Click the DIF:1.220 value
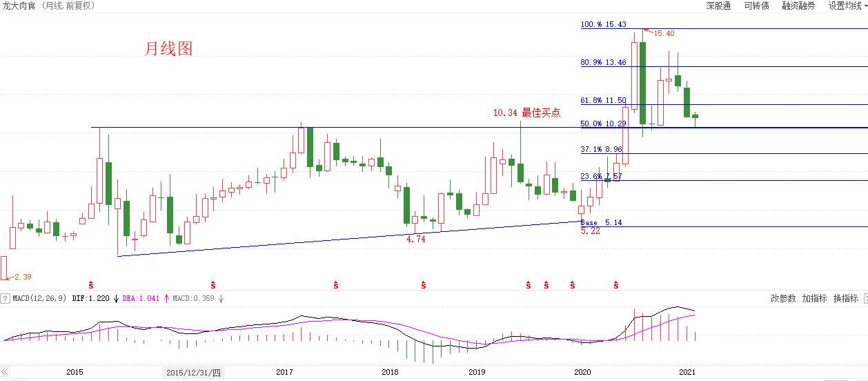This screenshot has height=381, width=868. click(91, 299)
